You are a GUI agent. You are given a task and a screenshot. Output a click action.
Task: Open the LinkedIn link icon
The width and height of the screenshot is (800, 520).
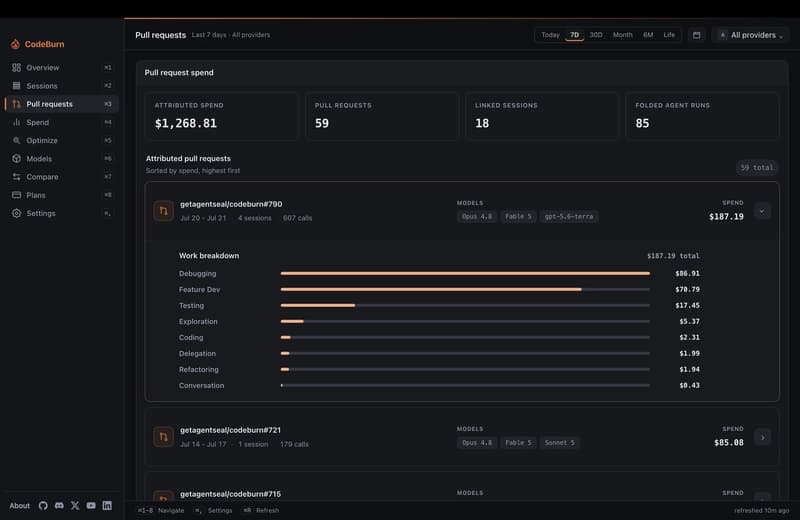(107, 506)
